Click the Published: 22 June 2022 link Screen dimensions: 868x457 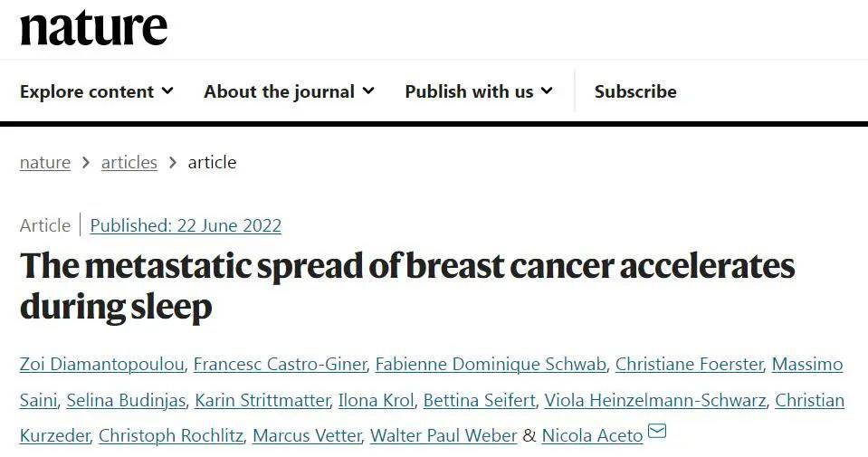click(x=186, y=225)
